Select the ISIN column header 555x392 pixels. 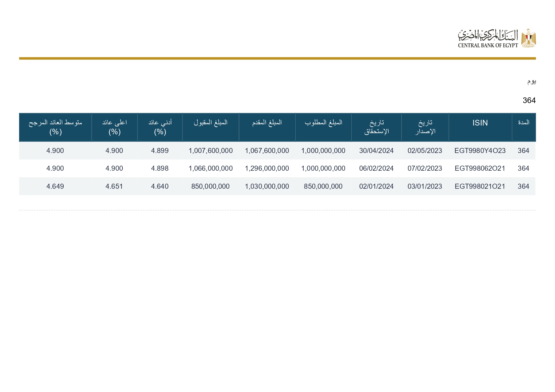(x=480, y=123)
